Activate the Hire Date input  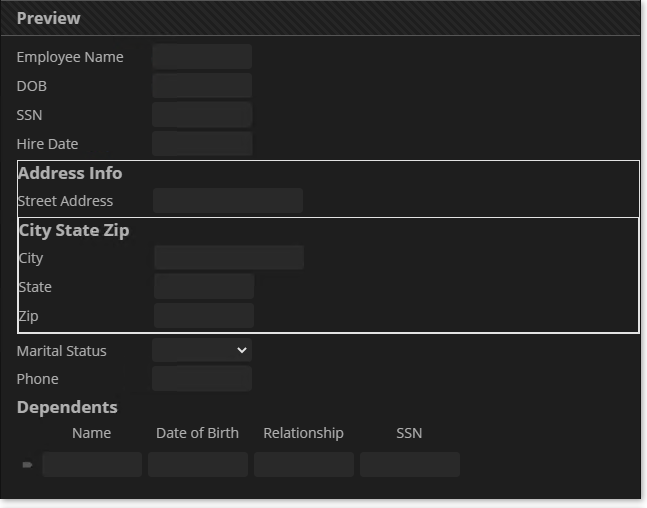pos(202,144)
